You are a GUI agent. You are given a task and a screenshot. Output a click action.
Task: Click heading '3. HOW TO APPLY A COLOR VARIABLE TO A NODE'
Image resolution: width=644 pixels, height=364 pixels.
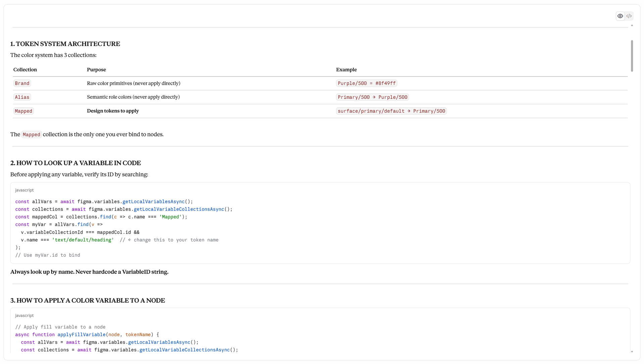[88, 300]
